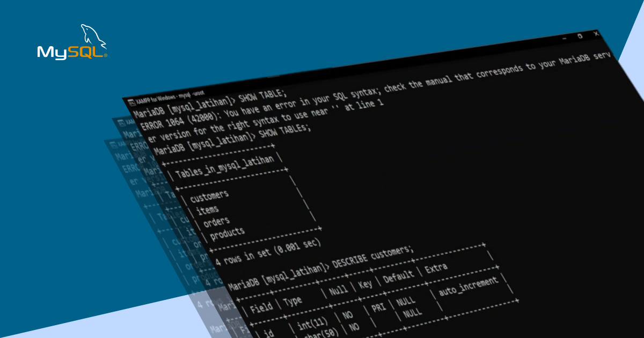This screenshot has width=644, height=338.
Task: Click the MySQL dolphin logo
Action: (x=72, y=42)
